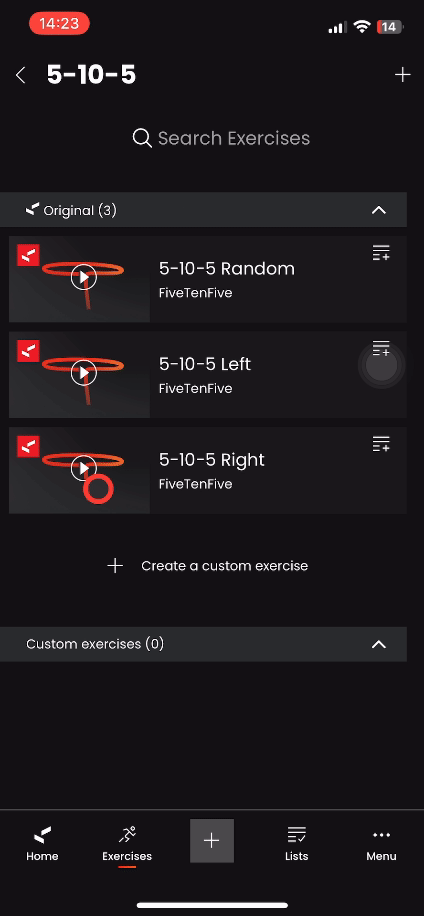424x916 pixels.
Task: Tap the center plus button in bottom bar
Action: click(x=212, y=841)
